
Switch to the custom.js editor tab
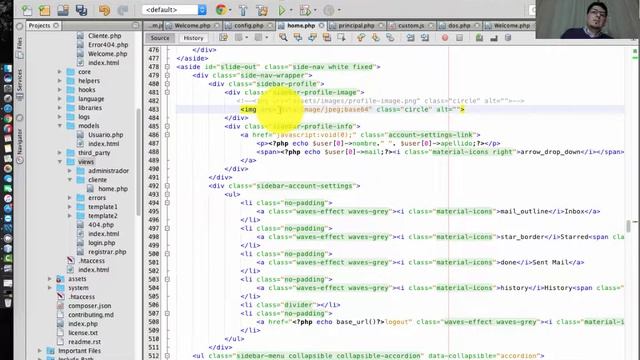point(411,26)
